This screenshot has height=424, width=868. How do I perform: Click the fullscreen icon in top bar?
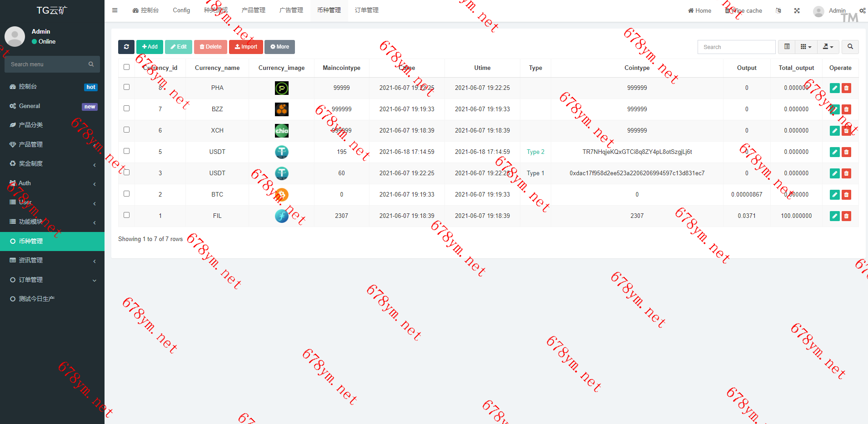tap(797, 10)
